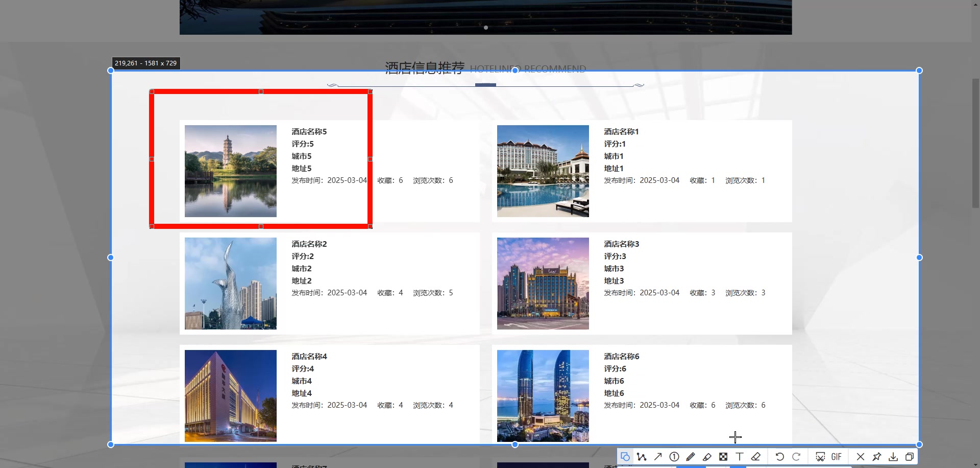Click the 城市3 city text
Viewport: 980px width, 468px height.
click(x=614, y=269)
